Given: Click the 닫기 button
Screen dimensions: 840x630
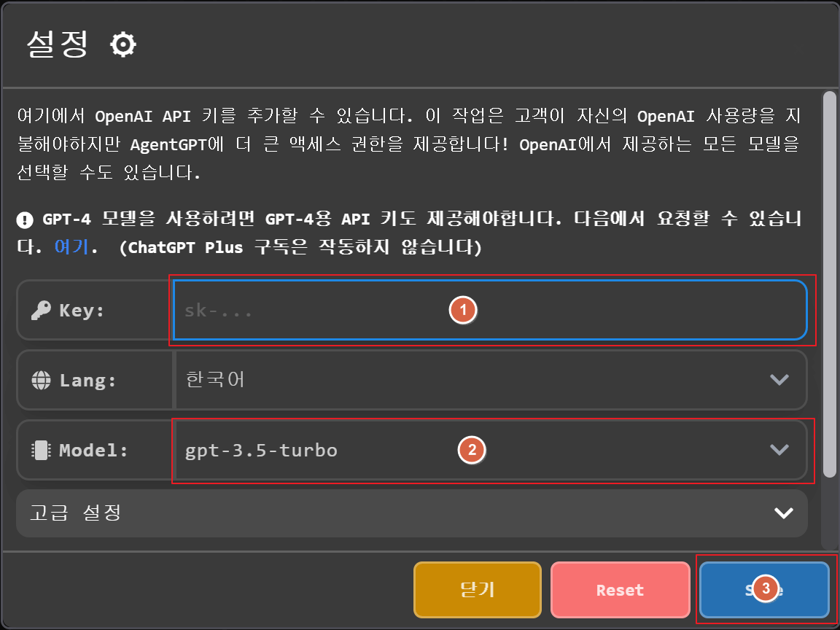Looking at the screenshot, I should (x=477, y=589).
